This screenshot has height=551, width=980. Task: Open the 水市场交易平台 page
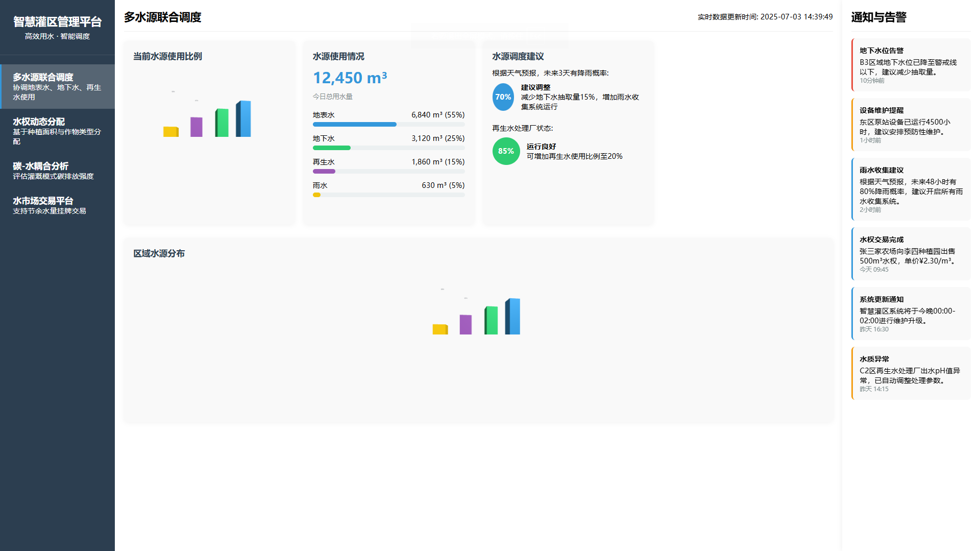(x=57, y=205)
